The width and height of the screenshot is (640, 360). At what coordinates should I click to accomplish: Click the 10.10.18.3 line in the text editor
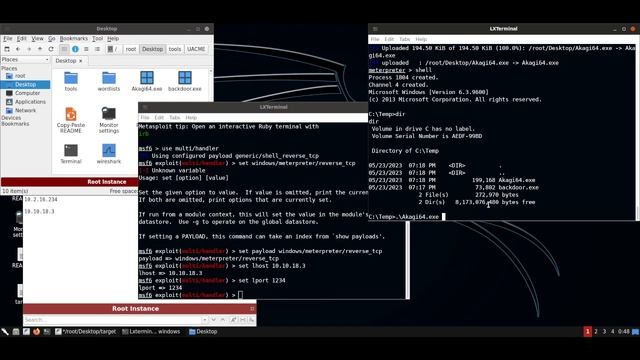point(39,211)
